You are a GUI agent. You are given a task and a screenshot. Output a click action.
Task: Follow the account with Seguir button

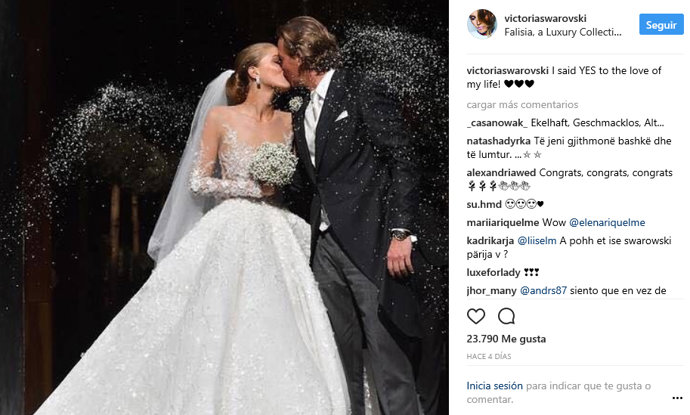click(x=661, y=25)
